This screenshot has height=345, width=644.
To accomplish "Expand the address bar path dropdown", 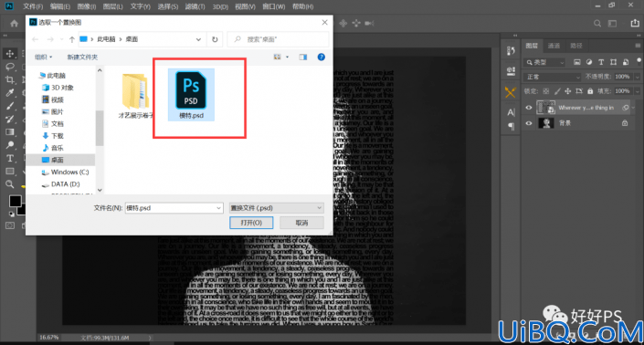I will point(198,39).
